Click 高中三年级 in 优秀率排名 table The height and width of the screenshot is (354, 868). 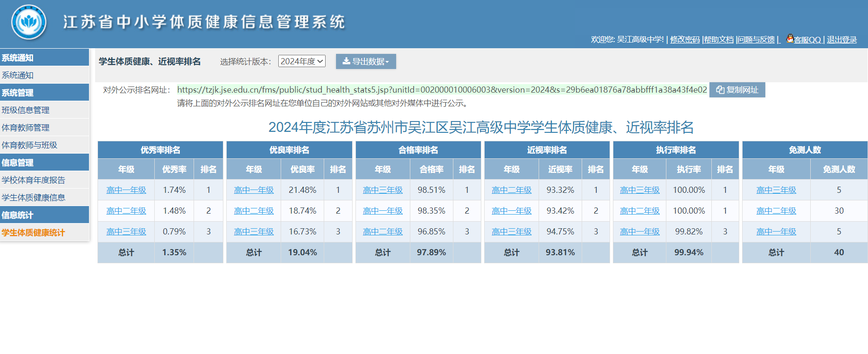pos(126,232)
